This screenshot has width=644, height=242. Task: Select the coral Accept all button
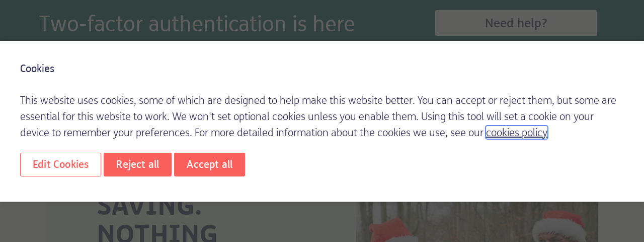click(209, 164)
